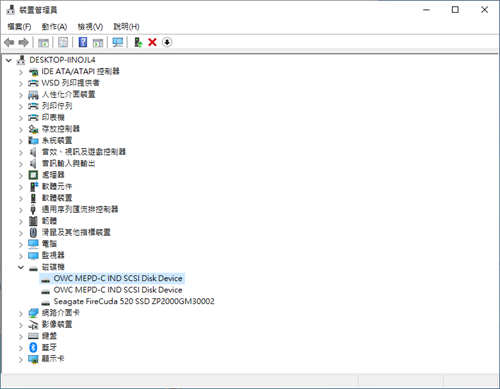This screenshot has width=500, height=389.
Task: Expand the 軟體元件 chevron
Action: coord(21,187)
